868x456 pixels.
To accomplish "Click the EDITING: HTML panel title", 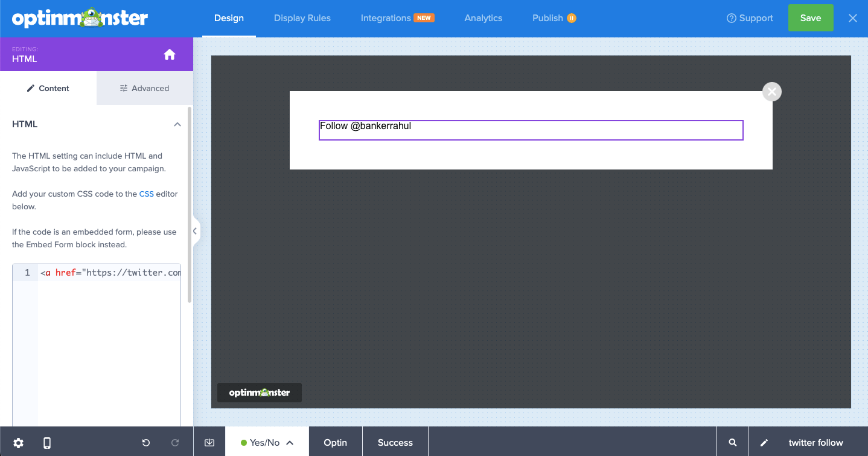I will (x=25, y=55).
